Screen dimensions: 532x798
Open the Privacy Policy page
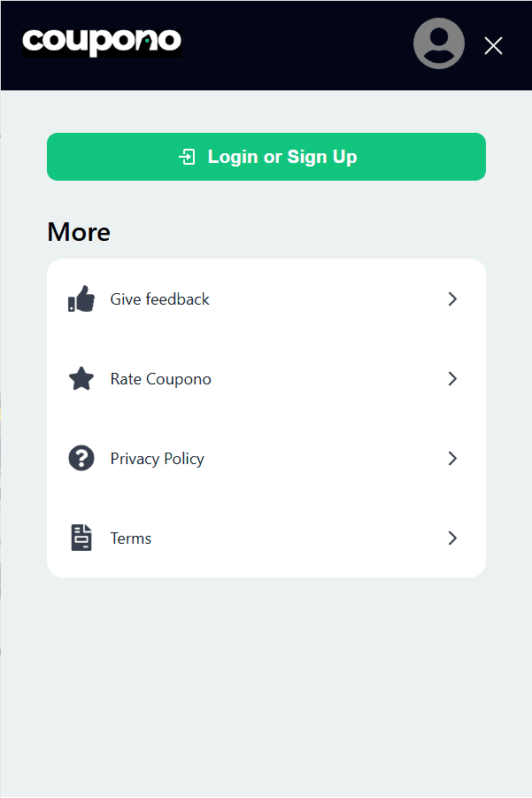click(157, 458)
